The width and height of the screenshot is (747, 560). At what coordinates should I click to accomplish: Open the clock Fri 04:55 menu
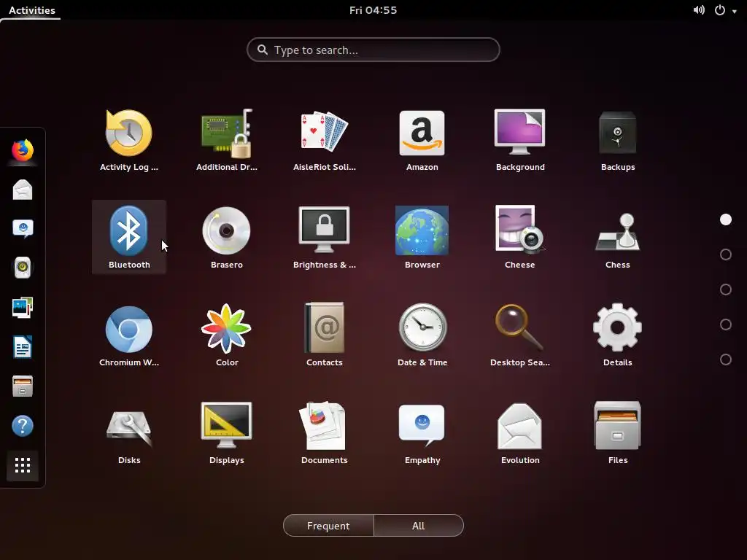[x=373, y=10]
